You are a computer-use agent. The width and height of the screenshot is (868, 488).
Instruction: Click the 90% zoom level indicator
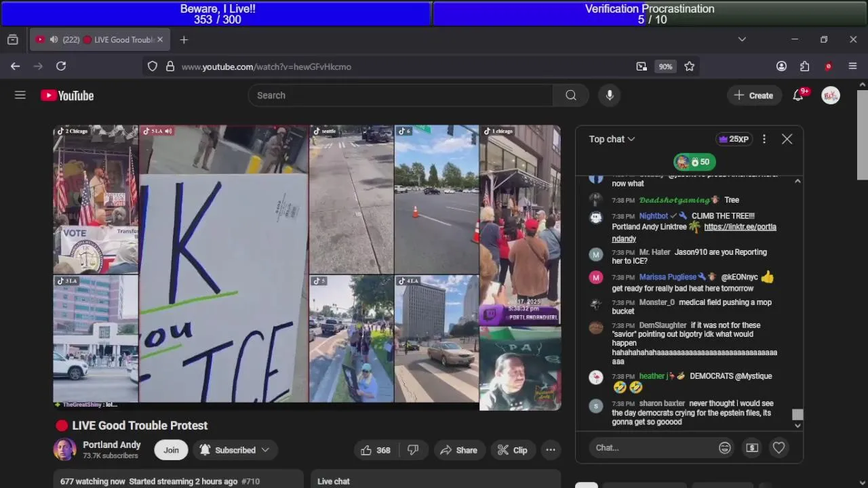[x=665, y=66]
